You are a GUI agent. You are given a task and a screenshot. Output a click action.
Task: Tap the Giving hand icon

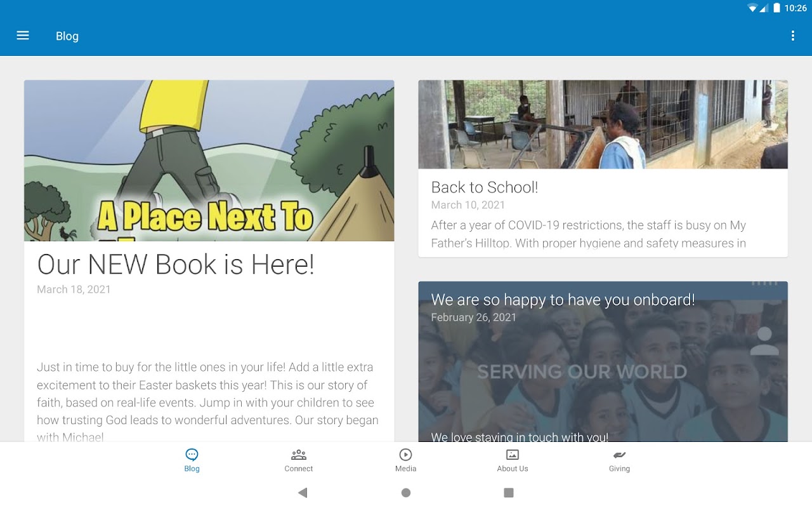coord(619,455)
